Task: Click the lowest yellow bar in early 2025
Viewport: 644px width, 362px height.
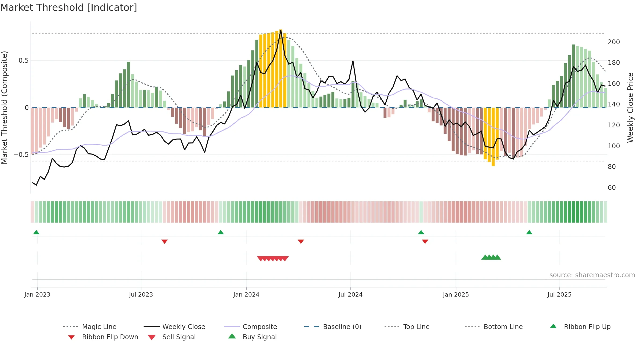Action: 493,137
